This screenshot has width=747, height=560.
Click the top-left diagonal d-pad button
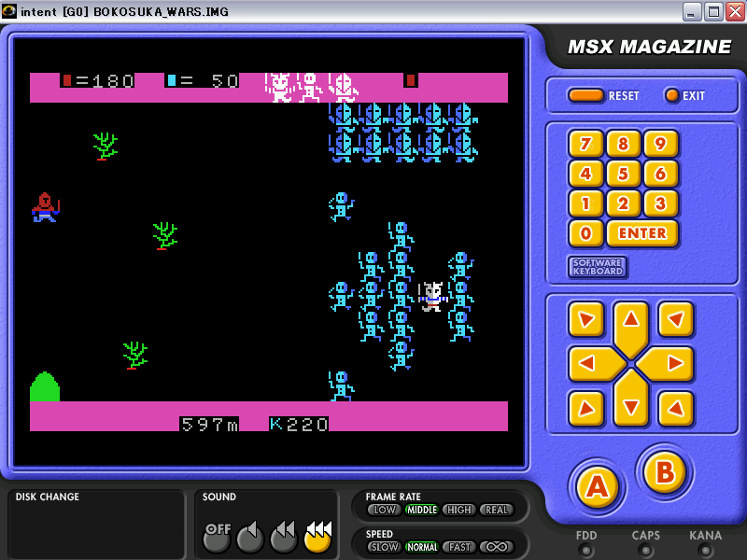pyautogui.click(x=586, y=319)
